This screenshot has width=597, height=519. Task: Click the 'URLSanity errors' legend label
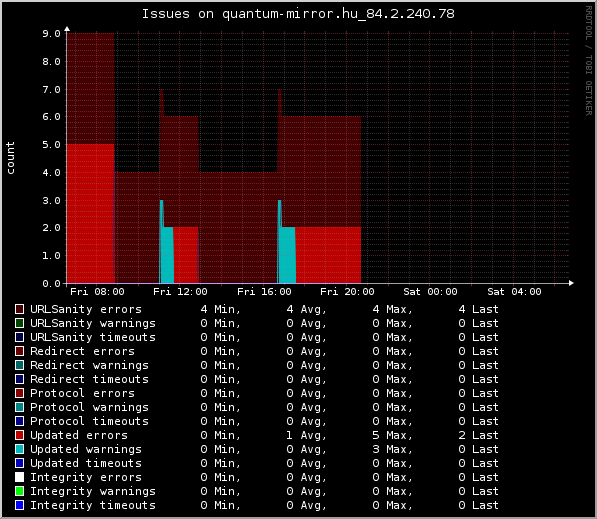86,309
